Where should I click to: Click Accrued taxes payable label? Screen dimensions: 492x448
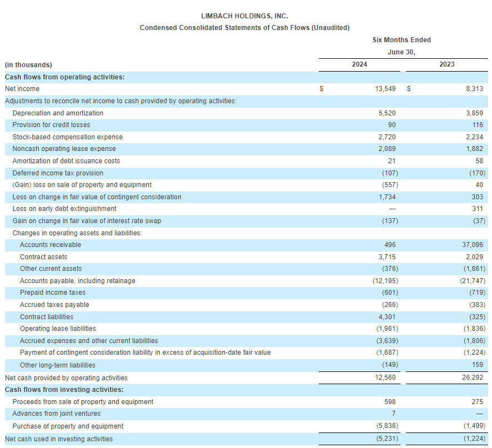[x=54, y=305]
